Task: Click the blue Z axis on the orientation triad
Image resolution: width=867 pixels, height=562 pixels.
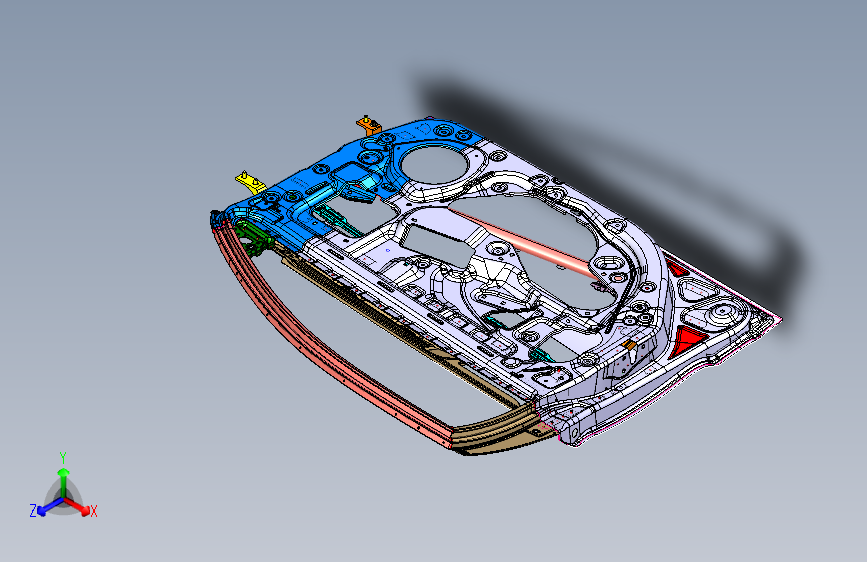Action: click(49, 507)
